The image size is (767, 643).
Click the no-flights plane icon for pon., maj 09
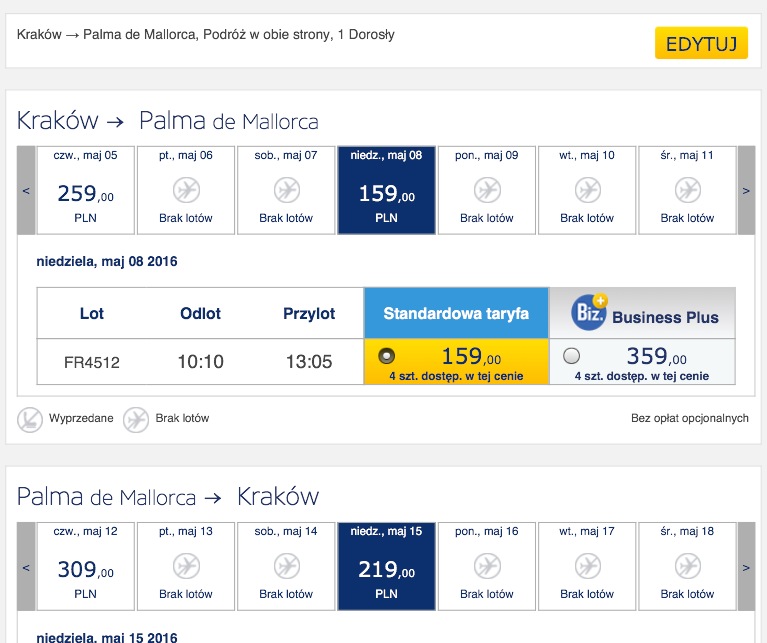[x=487, y=190]
